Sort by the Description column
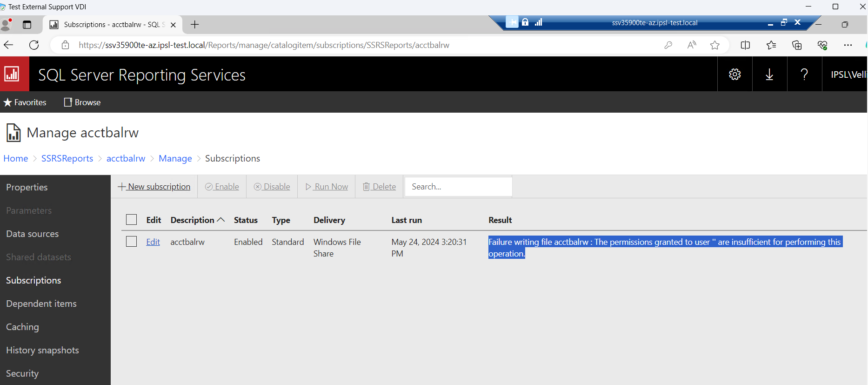Image resolution: width=868 pixels, height=385 pixels. click(x=197, y=220)
